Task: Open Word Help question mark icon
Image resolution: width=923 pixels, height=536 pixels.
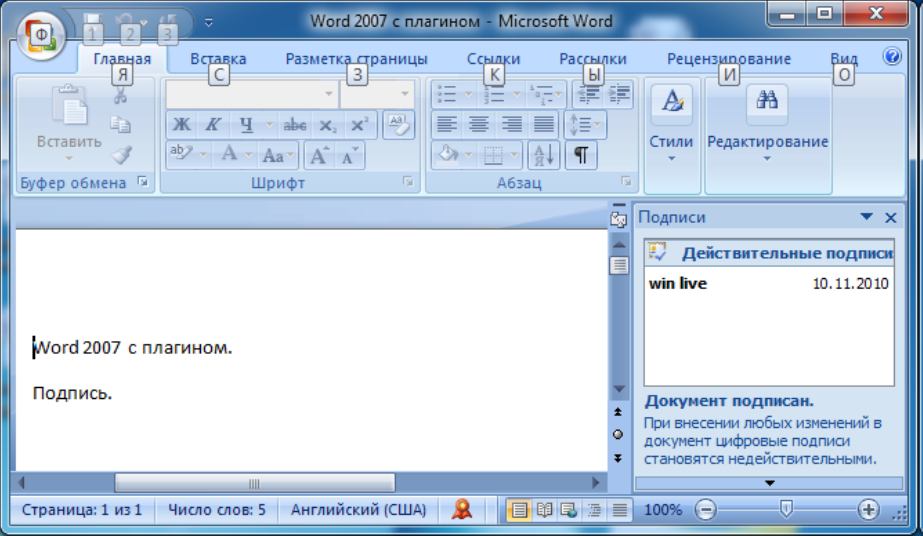Action: click(x=892, y=56)
